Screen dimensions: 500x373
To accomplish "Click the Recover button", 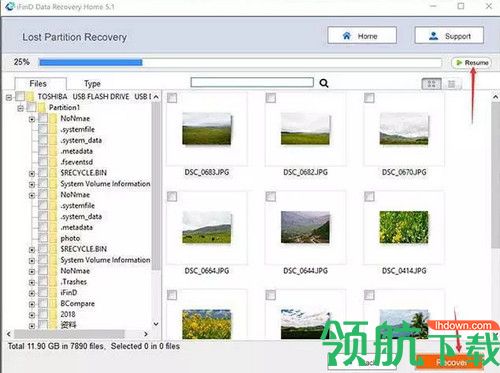I will coord(450,362).
